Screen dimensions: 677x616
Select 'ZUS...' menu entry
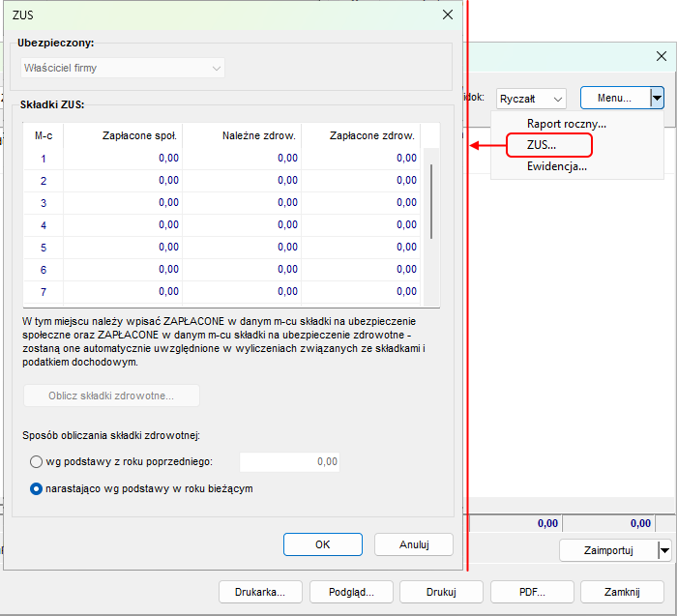[542, 145]
